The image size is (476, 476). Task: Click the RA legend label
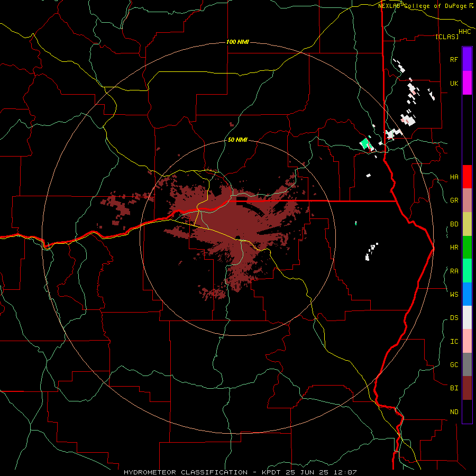point(454,271)
